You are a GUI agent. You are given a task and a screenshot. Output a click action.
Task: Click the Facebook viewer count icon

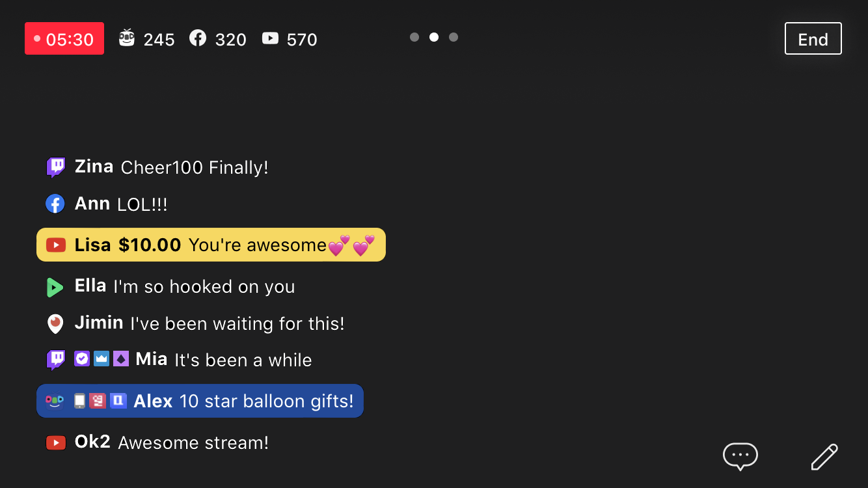pos(198,38)
